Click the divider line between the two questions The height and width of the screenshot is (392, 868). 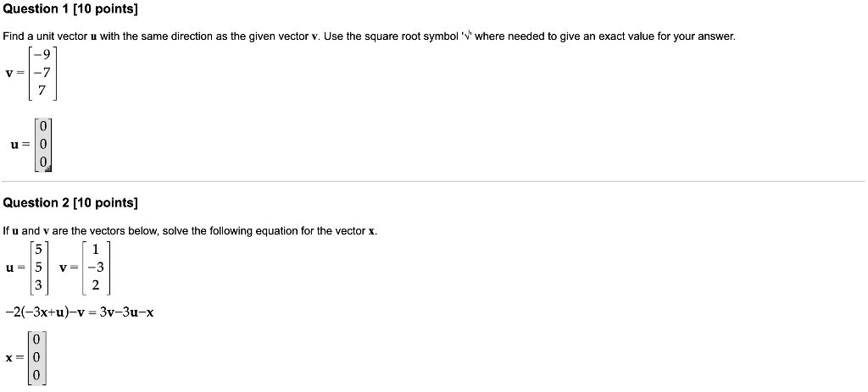pyautogui.click(x=434, y=181)
